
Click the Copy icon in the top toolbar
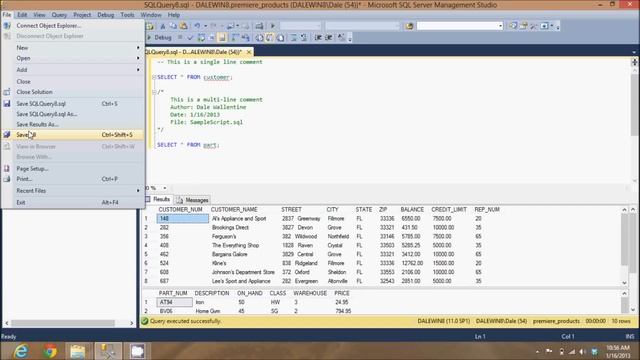(x=173, y=26)
